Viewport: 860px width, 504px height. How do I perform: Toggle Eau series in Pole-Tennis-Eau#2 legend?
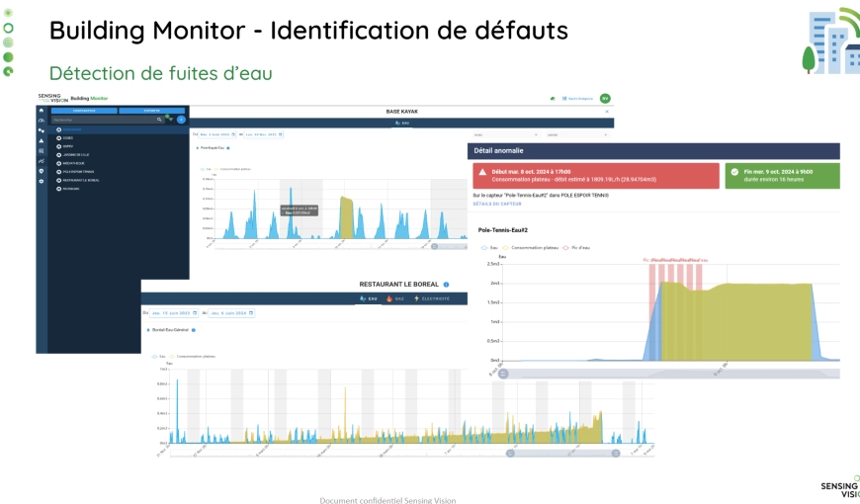coord(489,248)
